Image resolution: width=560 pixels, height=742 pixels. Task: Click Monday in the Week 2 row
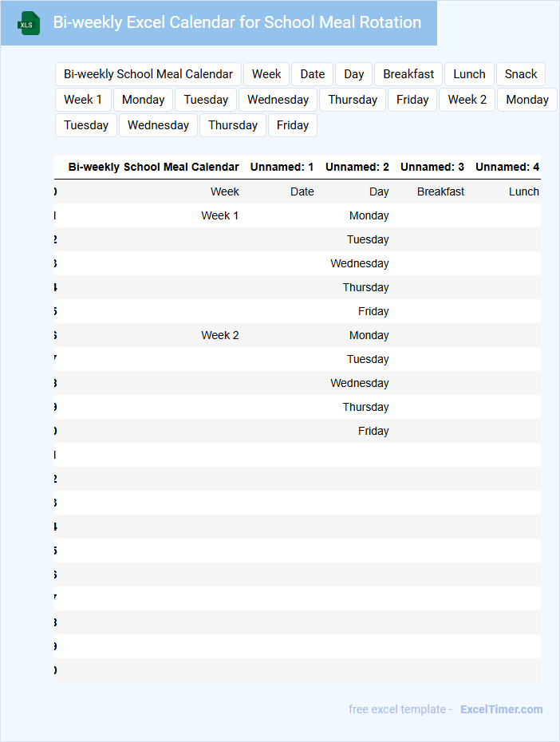point(369,336)
